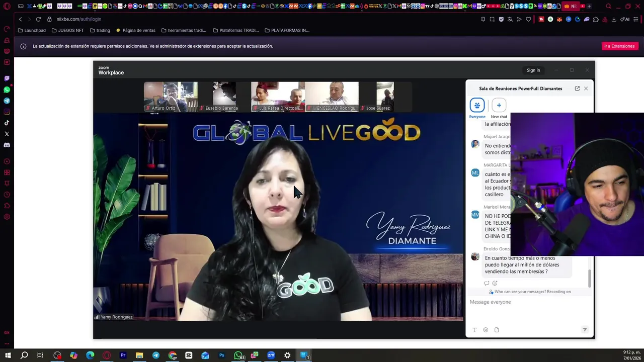Screen dimensions: 644x362
Task: Open Telegram from taskbar
Action: pyautogui.click(x=156, y=355)
